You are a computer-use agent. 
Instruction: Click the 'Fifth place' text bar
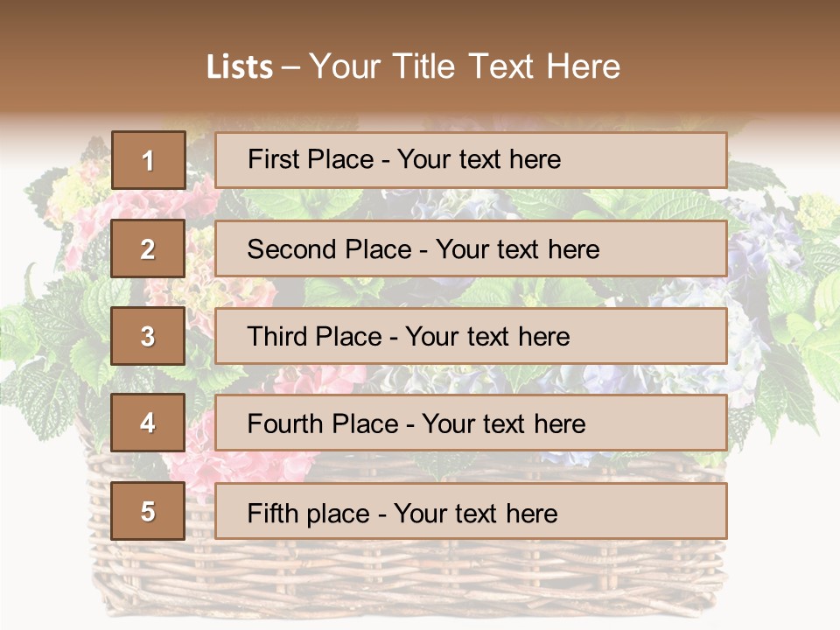[471, 511]
